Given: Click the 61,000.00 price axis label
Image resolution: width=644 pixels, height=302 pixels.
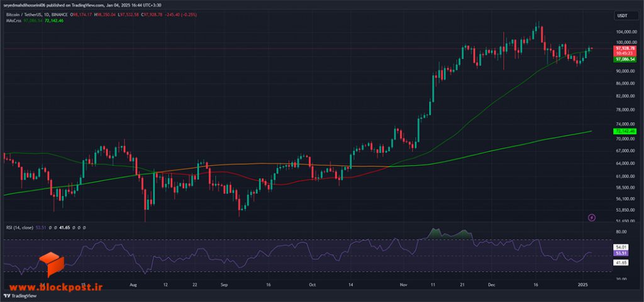Looking at the screenshot, I should (x=625, y=176).
